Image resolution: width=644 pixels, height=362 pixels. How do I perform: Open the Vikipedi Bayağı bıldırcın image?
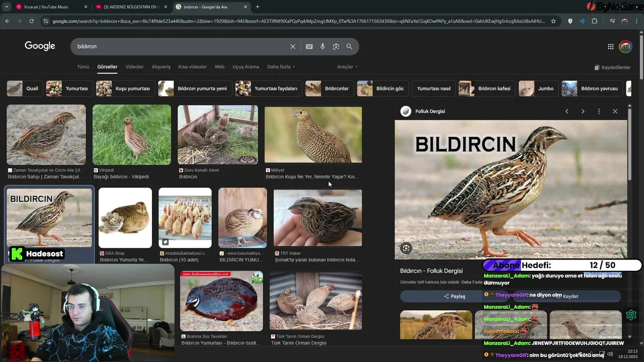(132, 135)
